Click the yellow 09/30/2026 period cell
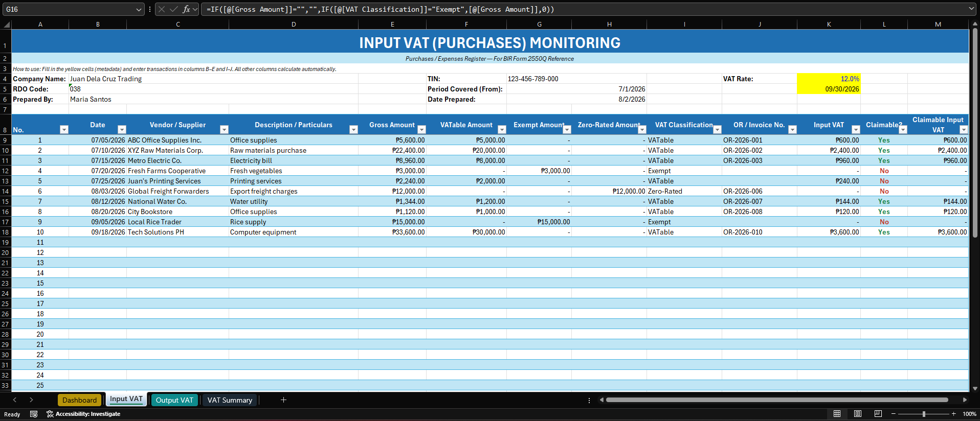Screen dimensions: 980x421 coord(829,89)
